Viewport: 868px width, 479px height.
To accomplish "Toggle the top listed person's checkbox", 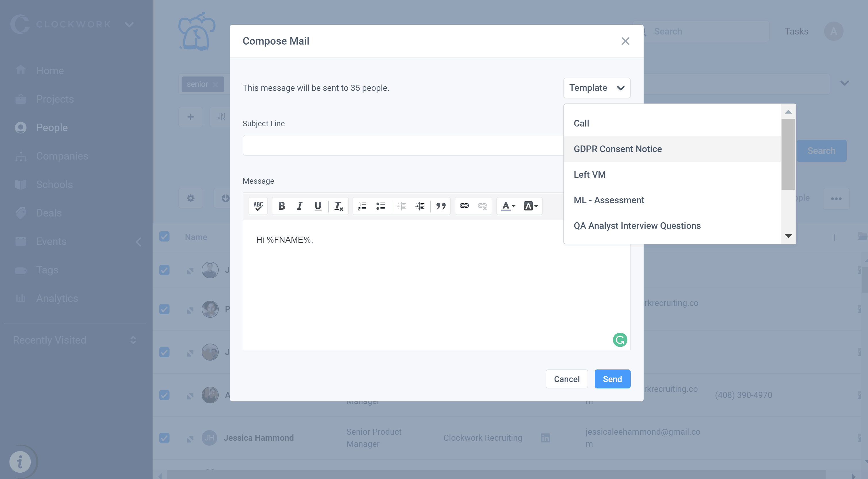I will [164, 270].
